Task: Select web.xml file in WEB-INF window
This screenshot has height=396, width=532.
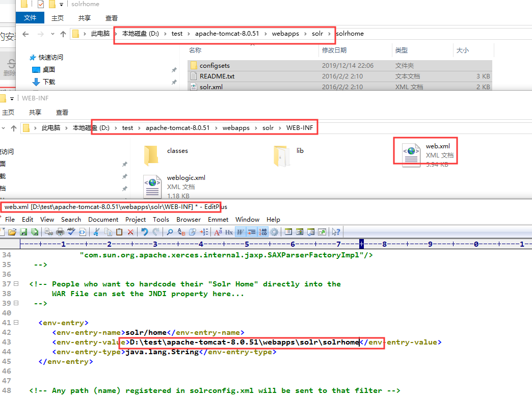Action: coord(428,155)
